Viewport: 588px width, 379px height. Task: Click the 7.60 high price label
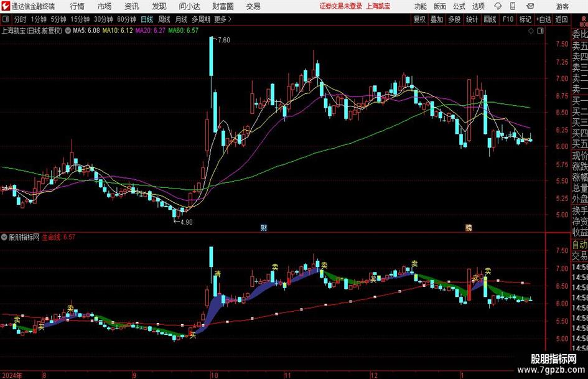(x=224, y=40)
